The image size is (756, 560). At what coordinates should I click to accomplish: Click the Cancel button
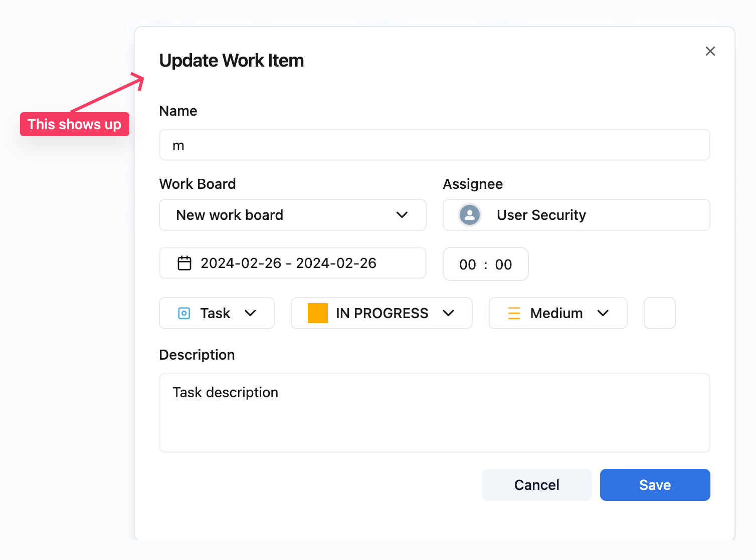[536, 485]
